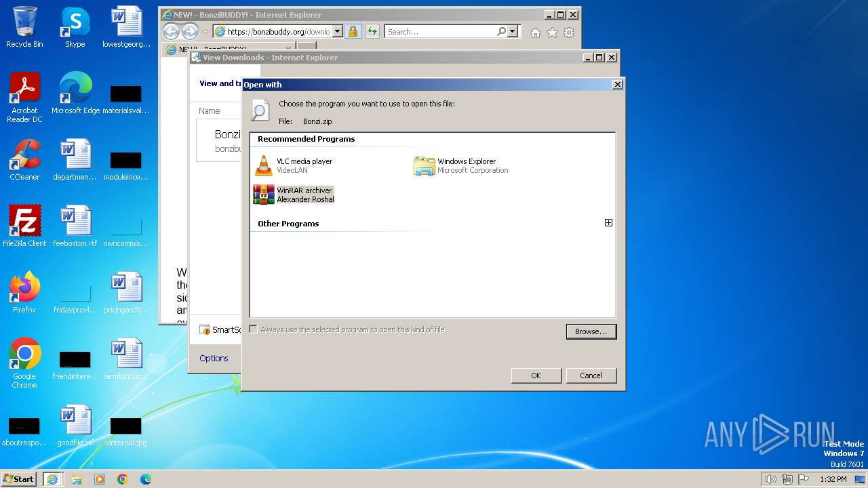
Task: Close the Open with dialog
Action: coord(617,85)
